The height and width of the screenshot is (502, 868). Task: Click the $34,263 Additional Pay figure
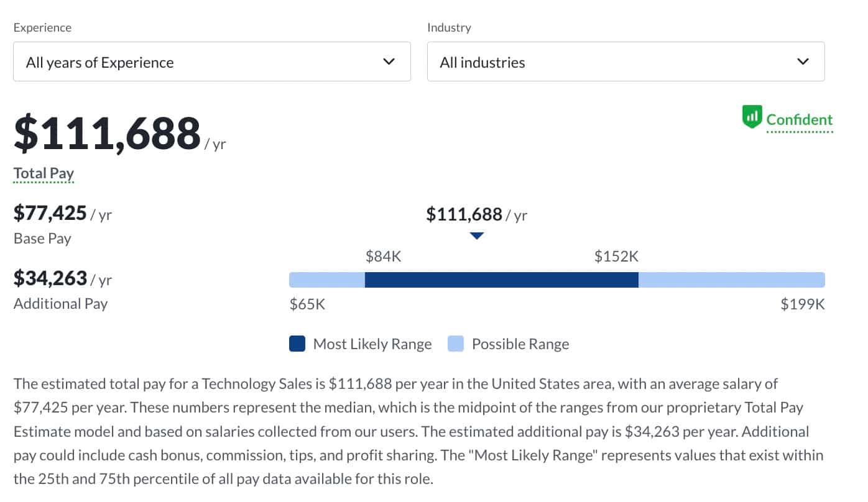tap(50, 278)
